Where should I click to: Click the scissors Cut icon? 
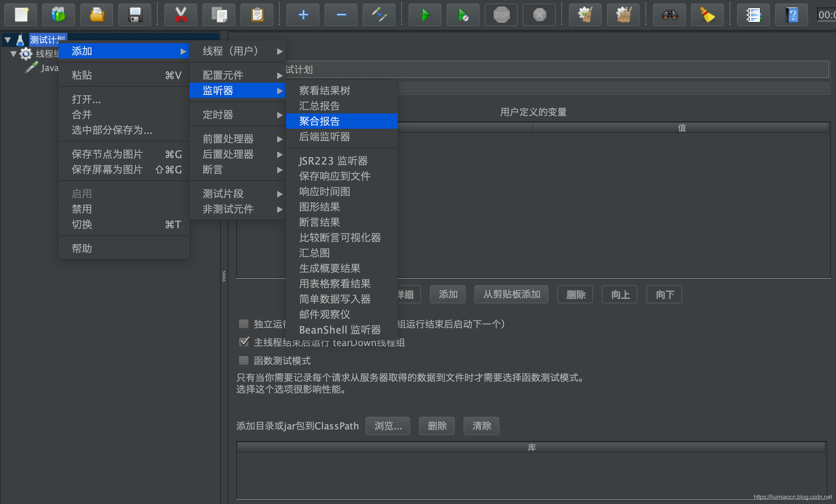pos(181,15)
